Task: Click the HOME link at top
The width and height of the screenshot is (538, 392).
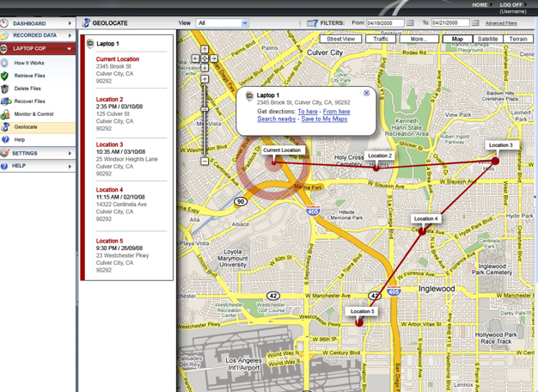Action: pyautogui.click(x=480, y=5)
